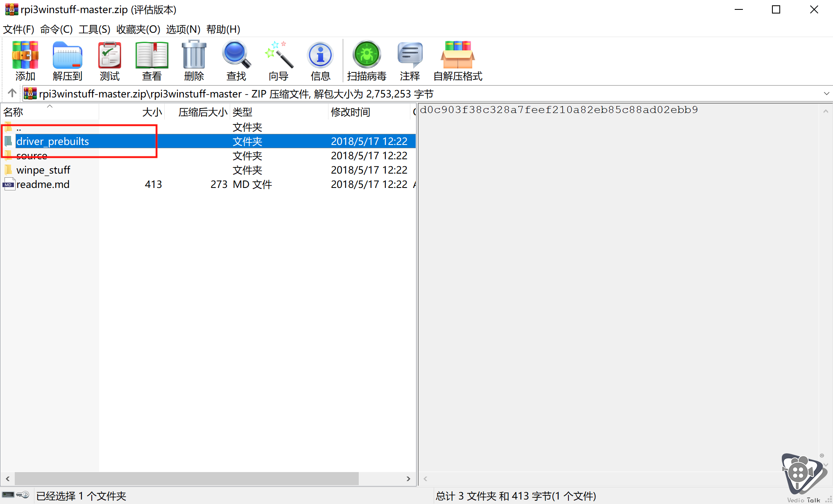
Task: Click the file list scroll-right arrow
Action: click(x=408, y=478)
